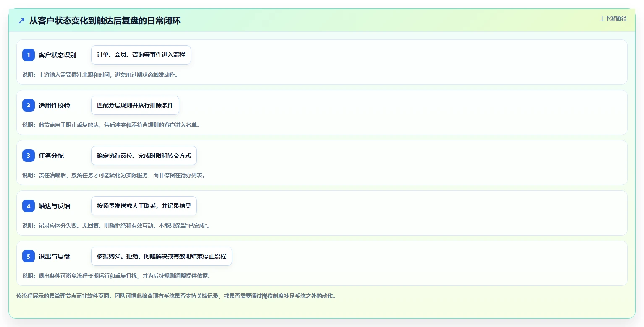Click the 订单、会员、咨询等事件进入流程 chip

141,55
